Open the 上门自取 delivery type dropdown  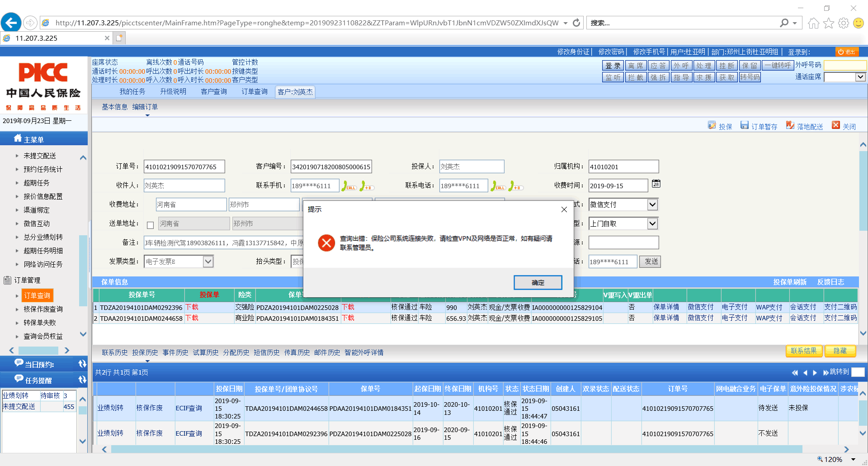tap(652, 223)
